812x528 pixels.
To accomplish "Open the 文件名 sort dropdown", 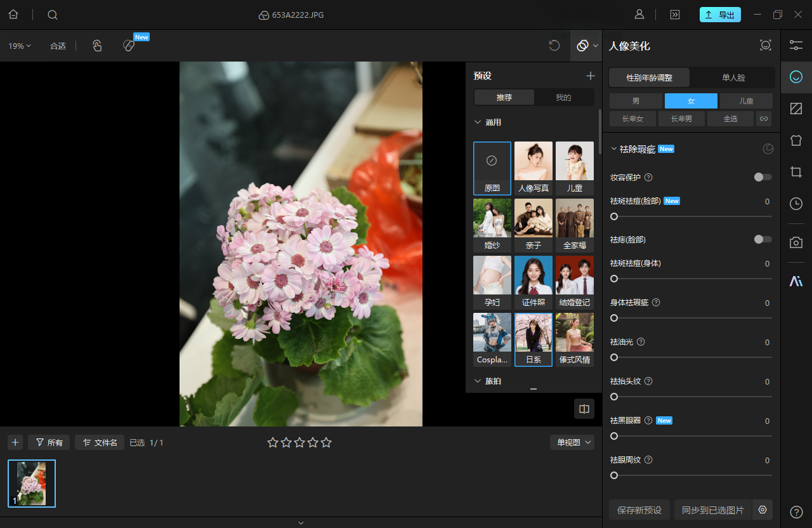I will point(100,442).
